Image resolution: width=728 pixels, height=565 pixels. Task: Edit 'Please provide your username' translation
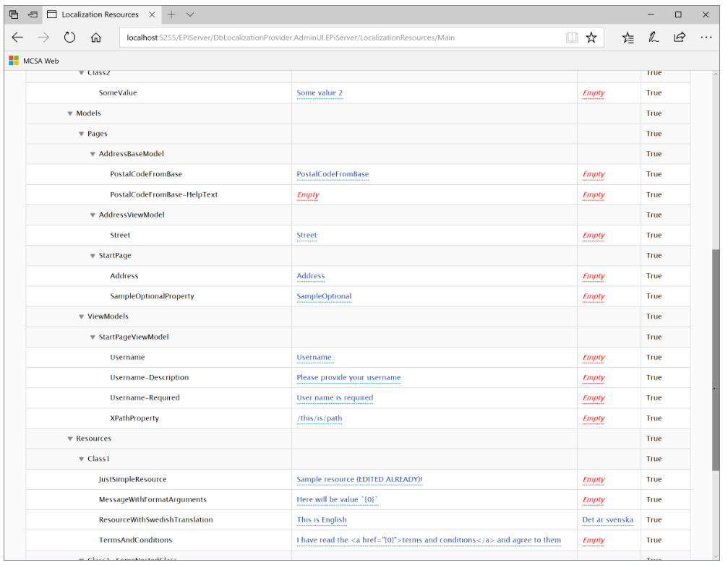tap(348, 378)
